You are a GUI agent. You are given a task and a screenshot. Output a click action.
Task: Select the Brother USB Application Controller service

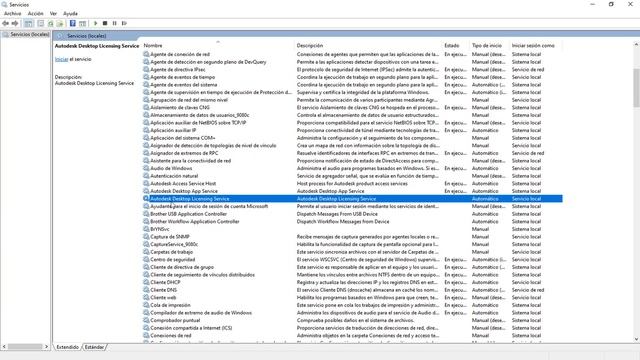point(188,214)
